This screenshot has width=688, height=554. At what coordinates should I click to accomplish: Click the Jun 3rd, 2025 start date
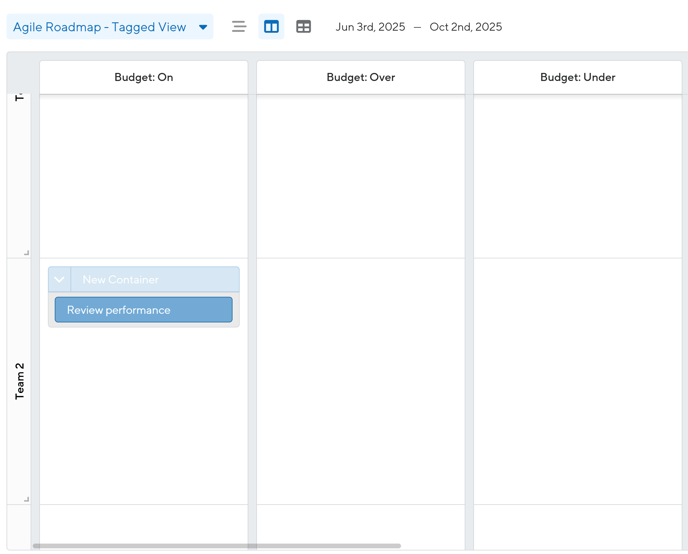(x=370, y=27)
